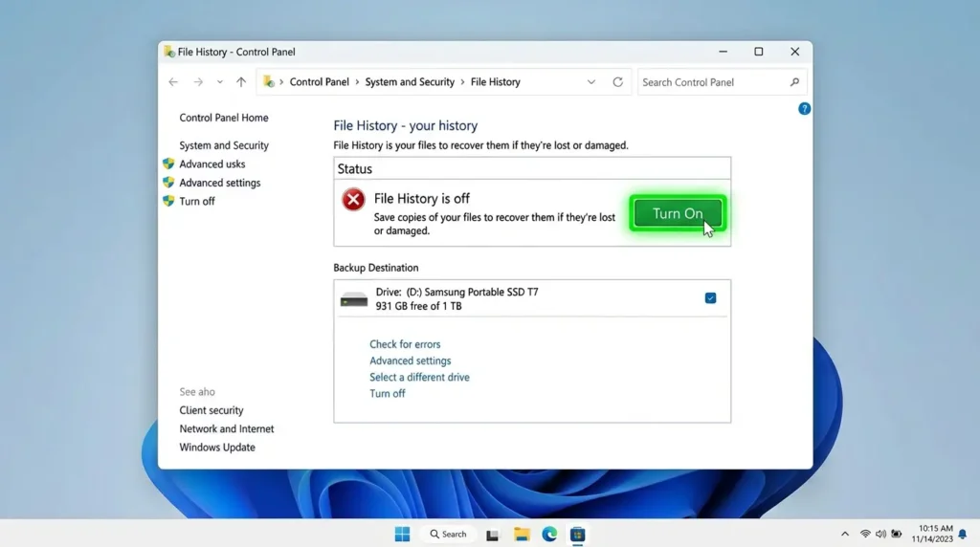The image size is (980, 547).
Task: Open System and Security in sidebar
Action: 224,145
